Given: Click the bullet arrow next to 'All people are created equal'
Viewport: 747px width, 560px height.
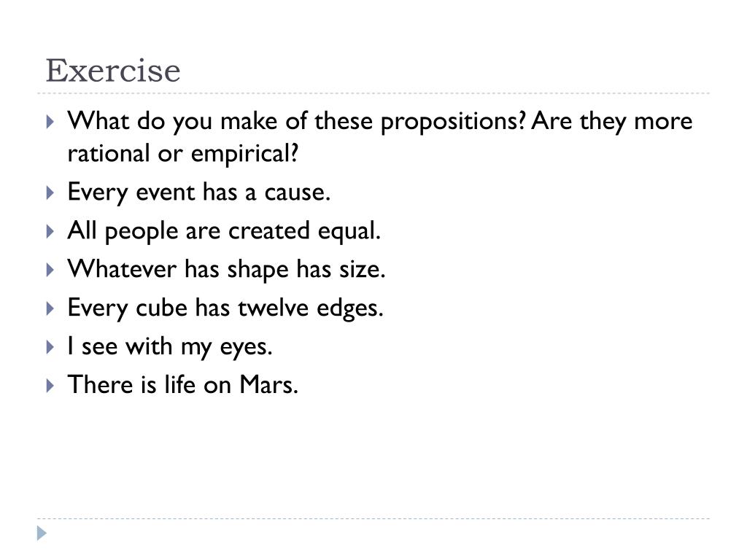Looking at the screenshot, I should 50,231.
